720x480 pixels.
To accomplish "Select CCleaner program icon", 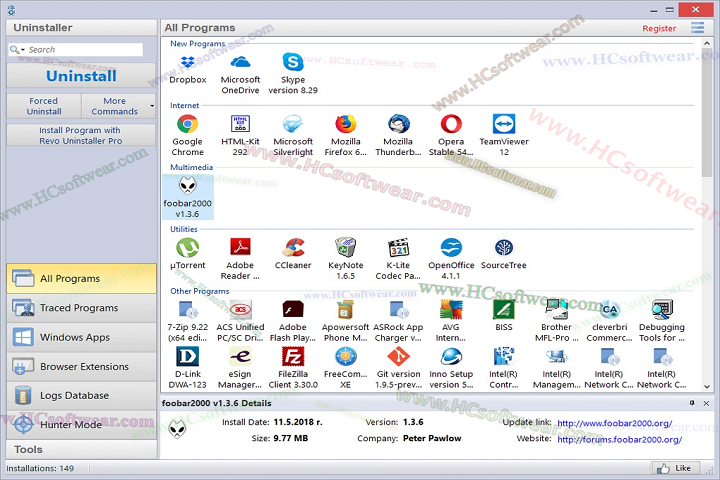I will pyautogui.click(x=293, y=248).
